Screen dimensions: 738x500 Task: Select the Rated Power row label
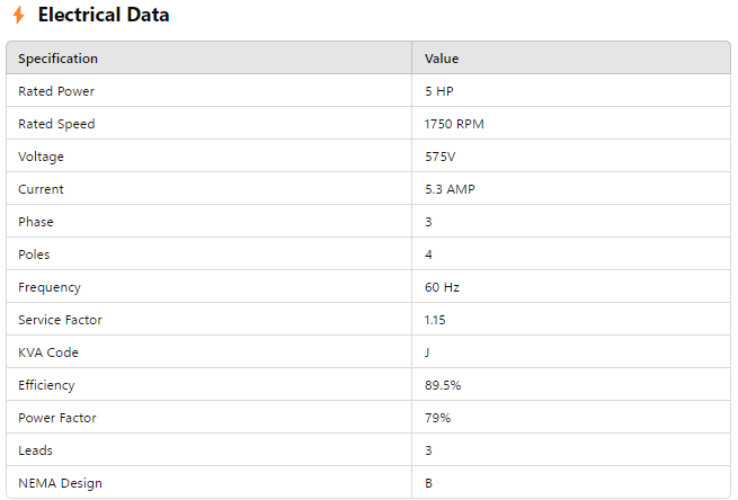pos(56,92)
